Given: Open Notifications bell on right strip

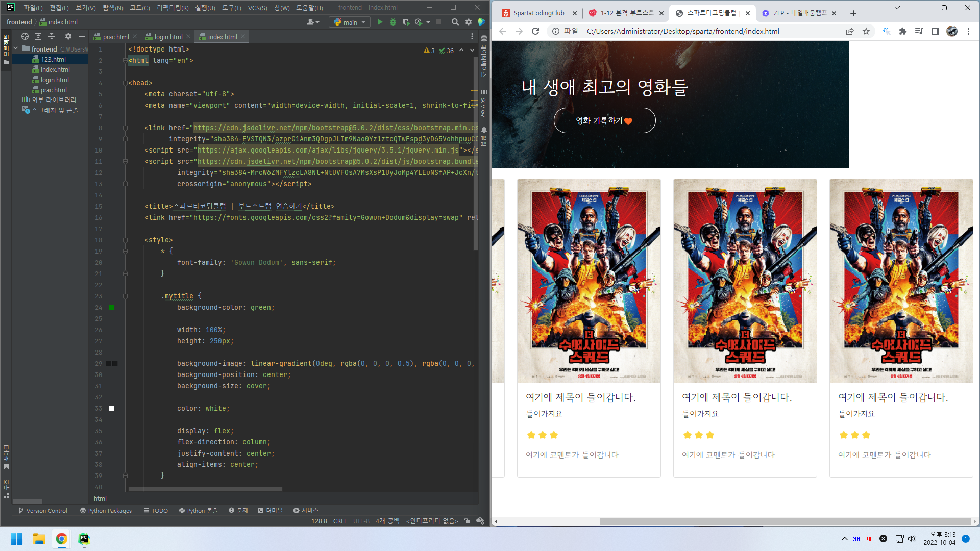Looking at the screenshot, I should (484, 131).
